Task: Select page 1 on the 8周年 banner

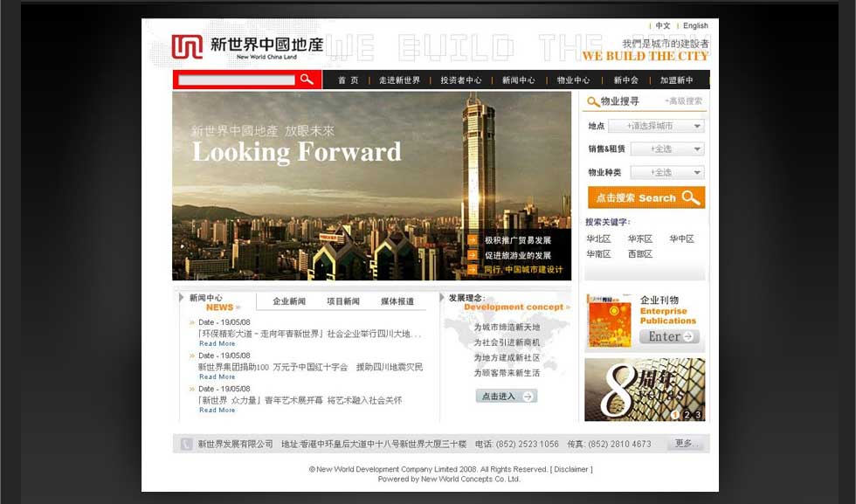Action: [x=675, y=415]
